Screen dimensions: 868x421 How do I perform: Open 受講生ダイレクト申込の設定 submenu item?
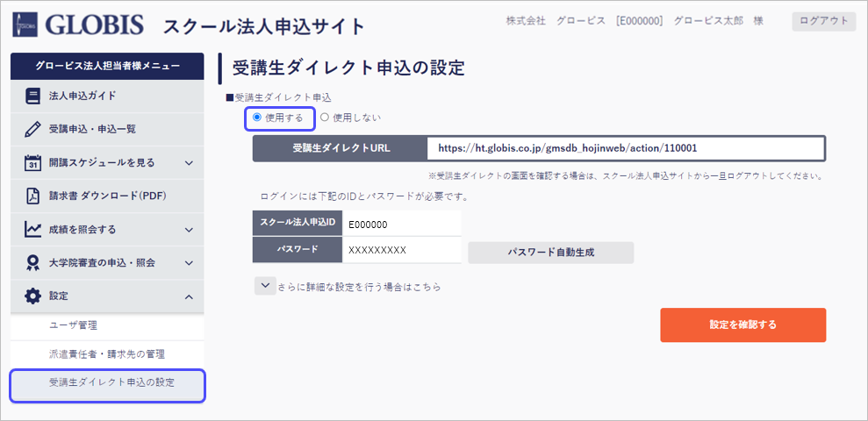pos(107,386)
